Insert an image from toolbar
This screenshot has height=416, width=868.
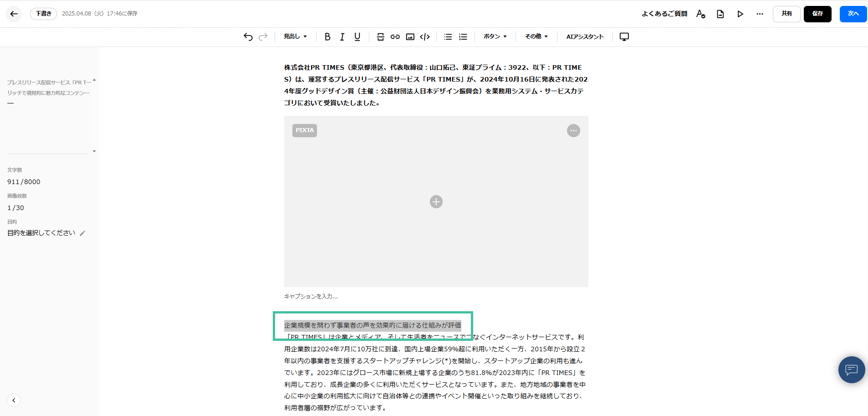point(410,37)
